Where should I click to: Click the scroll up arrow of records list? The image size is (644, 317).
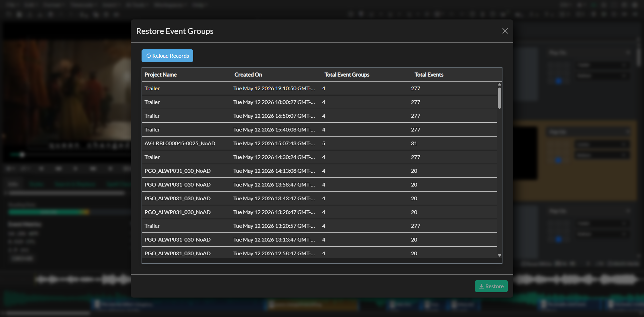[x=499, y=84]
